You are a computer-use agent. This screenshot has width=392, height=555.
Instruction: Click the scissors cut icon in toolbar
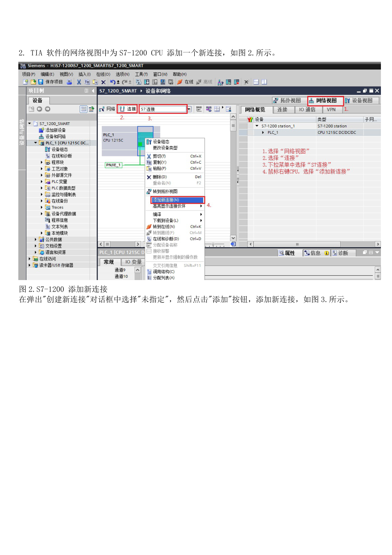(x=79, y=82)
